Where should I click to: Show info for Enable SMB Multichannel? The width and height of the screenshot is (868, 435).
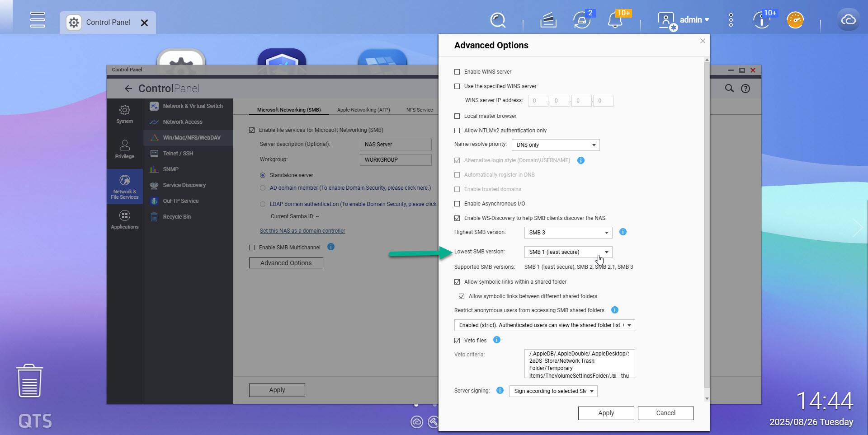(331, 247)
